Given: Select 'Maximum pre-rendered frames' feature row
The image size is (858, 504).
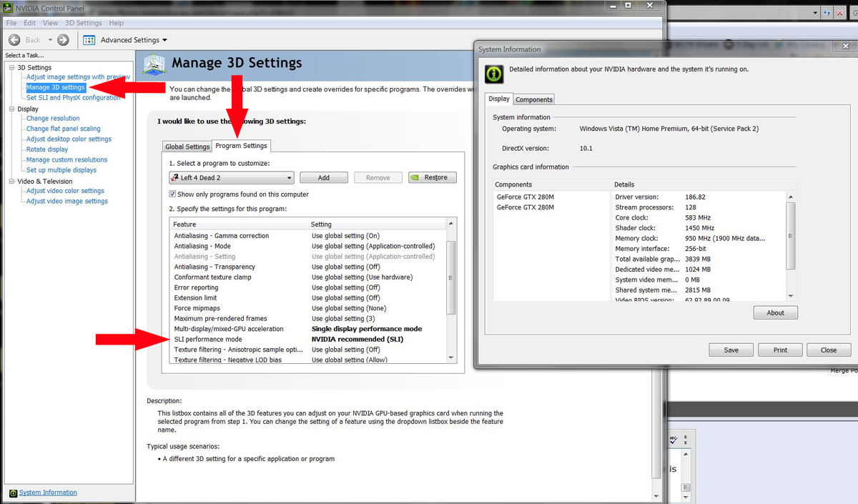Looking at the screenshot, I should pyautogui.click(x=308, y=319).
